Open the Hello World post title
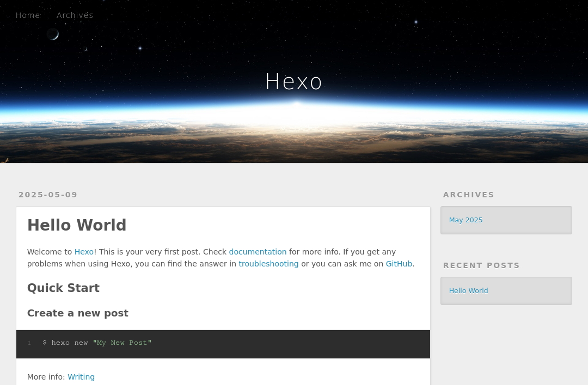This screenshot has height=385, width=588. coord(77,225)
